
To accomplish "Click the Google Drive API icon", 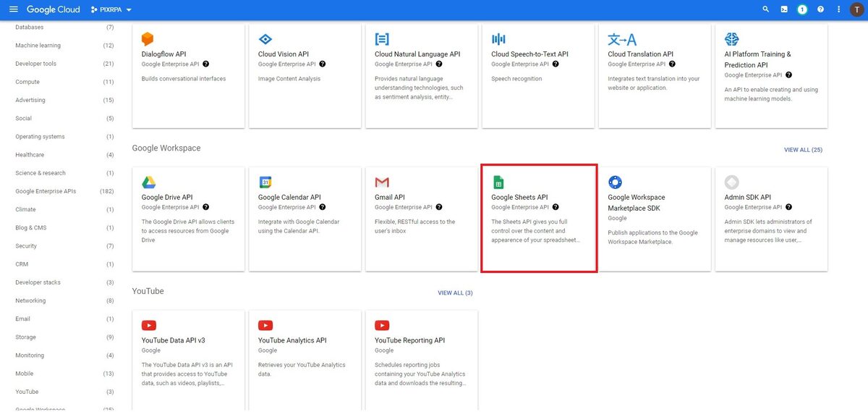I will (x=148, y=182).
